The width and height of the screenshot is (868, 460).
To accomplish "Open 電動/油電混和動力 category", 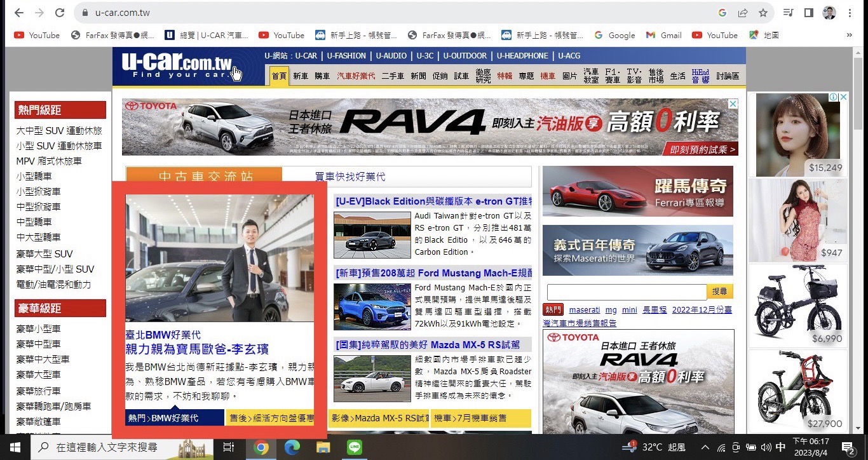I will pos(53,285).
